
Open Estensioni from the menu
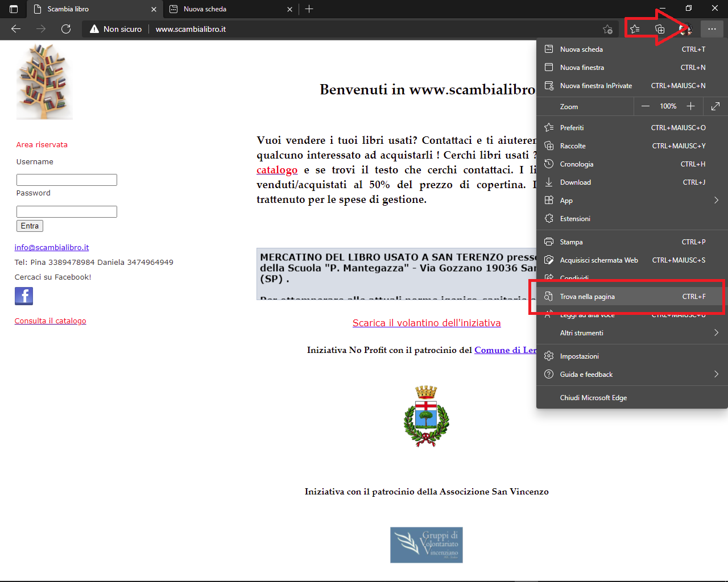coord(632,219)
